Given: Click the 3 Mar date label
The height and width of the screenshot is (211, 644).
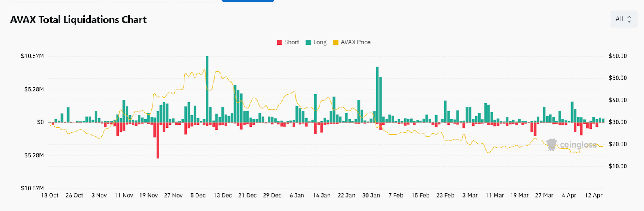Looking at the screenshot, I should click(470, 195).
